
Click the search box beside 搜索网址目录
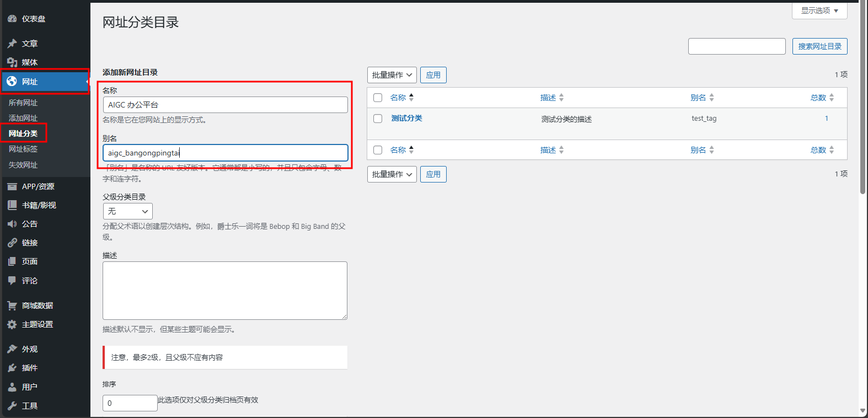(737, 46)
